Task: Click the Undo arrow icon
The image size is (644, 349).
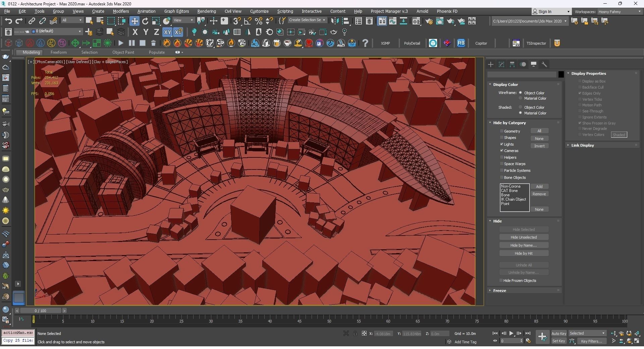Action: [8, 21]
